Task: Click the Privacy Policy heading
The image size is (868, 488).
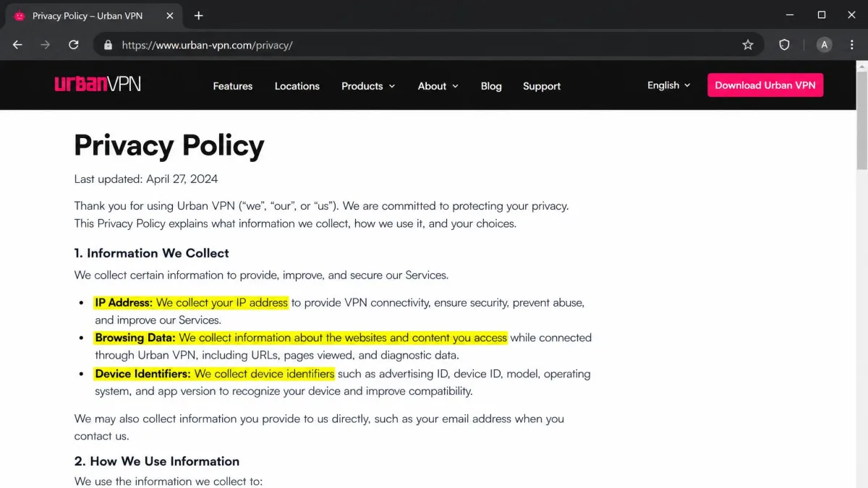Action: (x=169, y=145)
